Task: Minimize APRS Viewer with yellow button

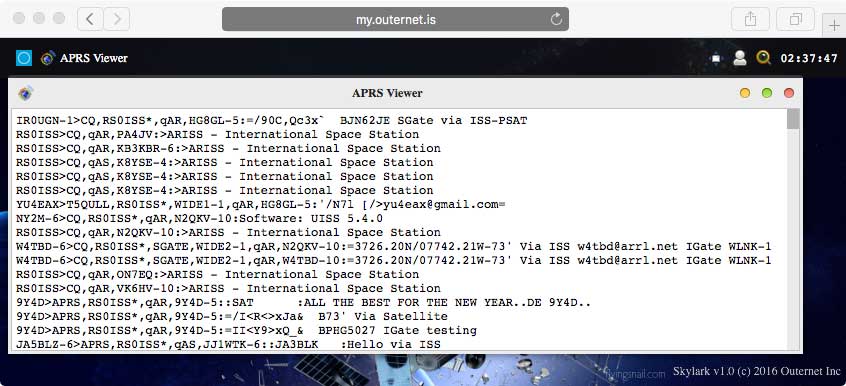Action: click(745, 93)
